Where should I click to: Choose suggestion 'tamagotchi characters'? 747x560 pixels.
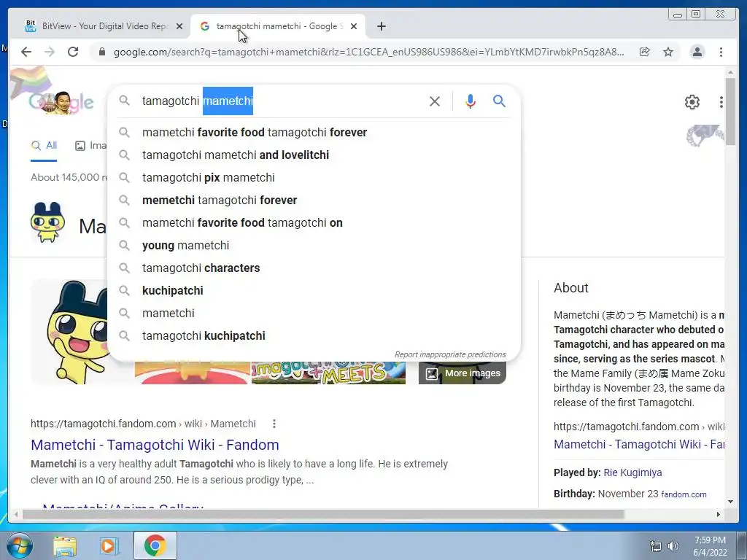314,268
